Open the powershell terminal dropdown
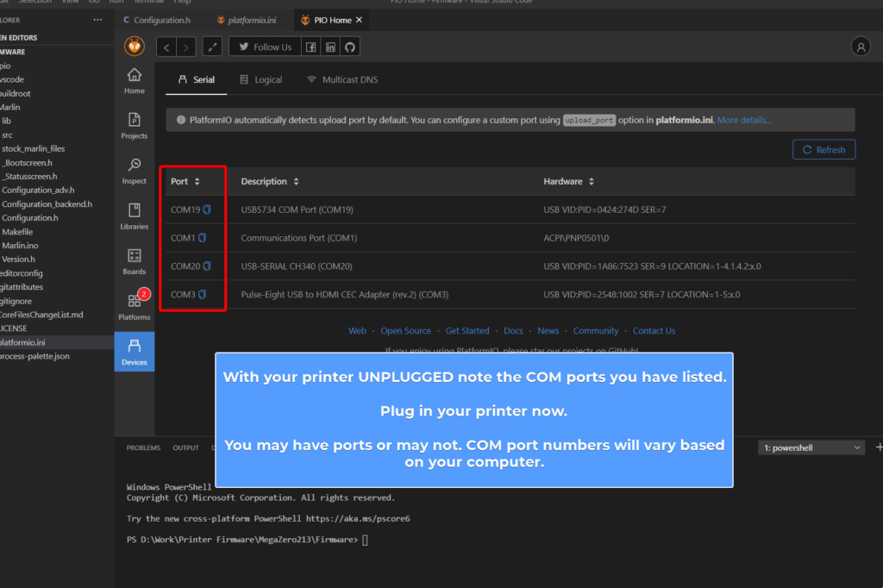The height and width of the screenshot is (588, 883). click(811, 447)
